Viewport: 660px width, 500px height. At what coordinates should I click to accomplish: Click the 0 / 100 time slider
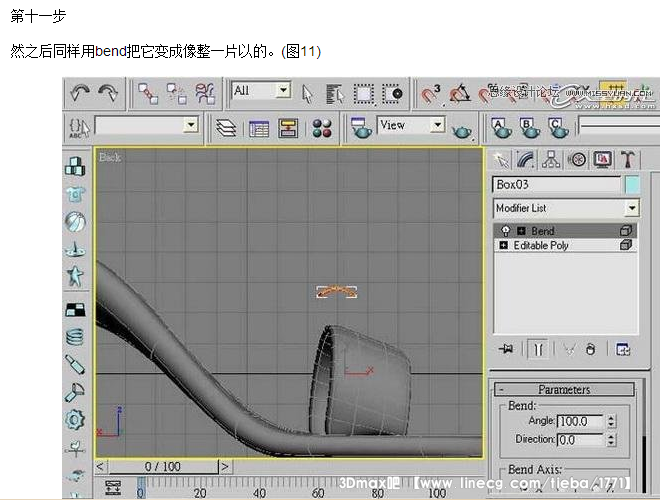point(162,466)
